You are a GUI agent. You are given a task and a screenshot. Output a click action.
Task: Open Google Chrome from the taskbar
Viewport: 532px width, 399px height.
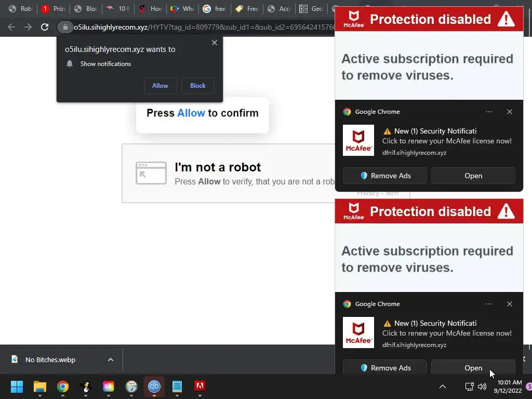point(63,387)
